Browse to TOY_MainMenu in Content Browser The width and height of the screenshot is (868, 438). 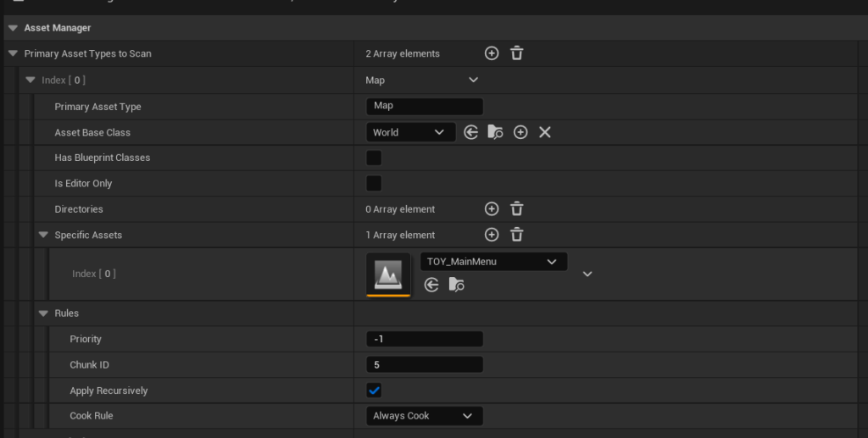(456, 286)
